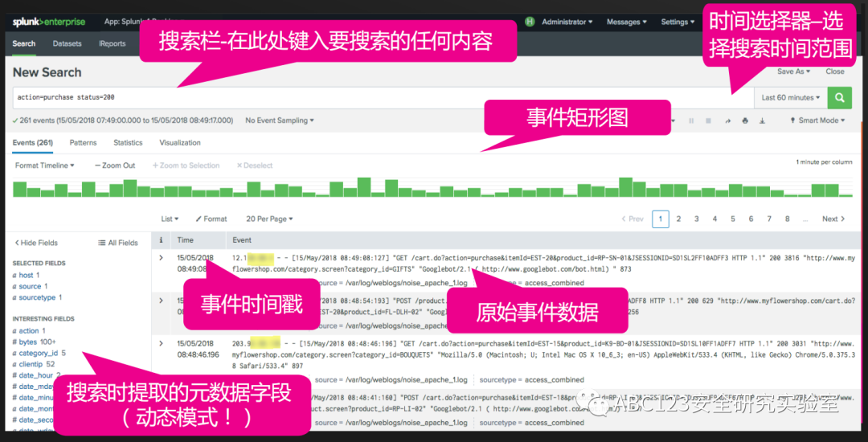Screen dimensions: 868x442
Task: Open the Format Timeline dropdown
Action: (x=45, y=166)
